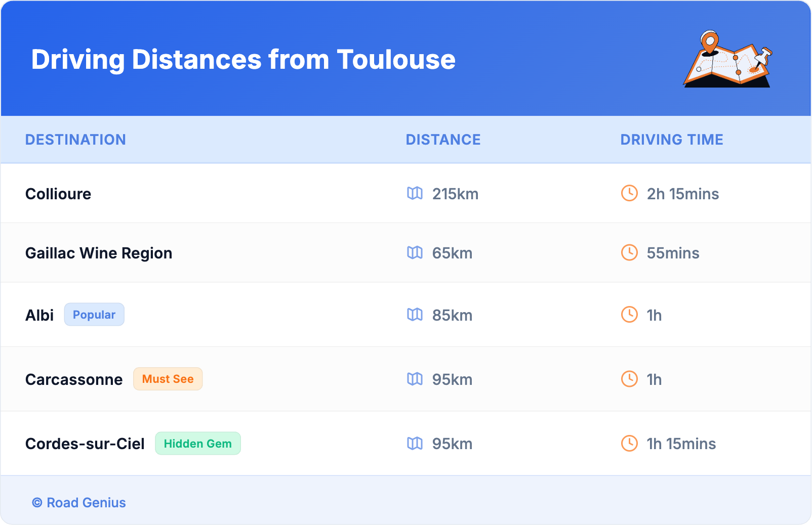Click the clock icon beside 2h 15mins
Image resolution: width=812 pixels, height=525 pixels.
629,193
